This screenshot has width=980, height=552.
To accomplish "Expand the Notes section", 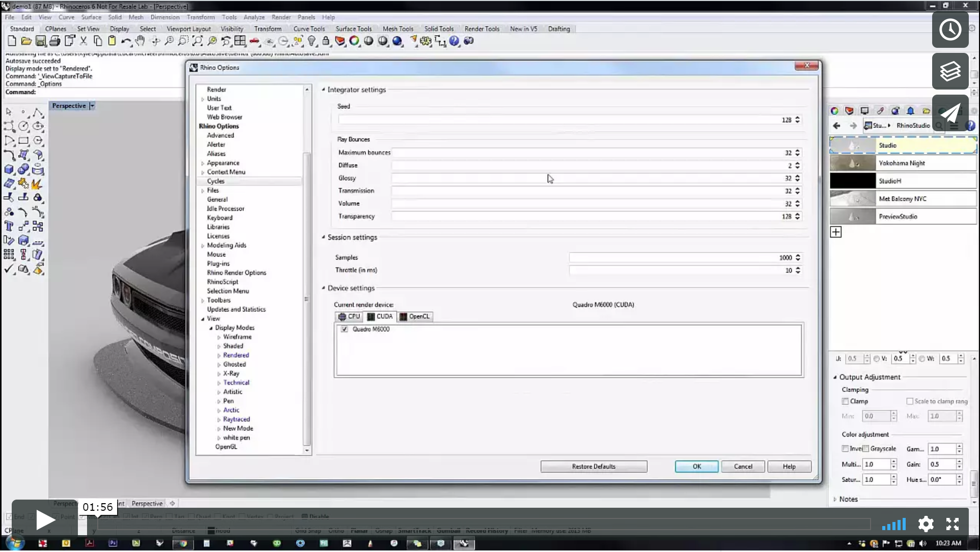I will pyautogui.click(x=835, y=500).
